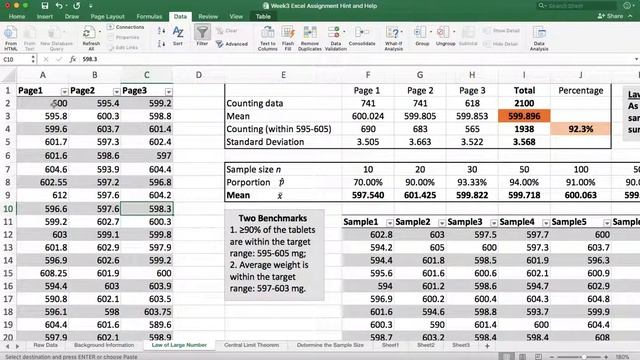This screenshot has width=640, height=360.
Task: Open the Page2 column filter dropdown
Action: pos(116,91)
